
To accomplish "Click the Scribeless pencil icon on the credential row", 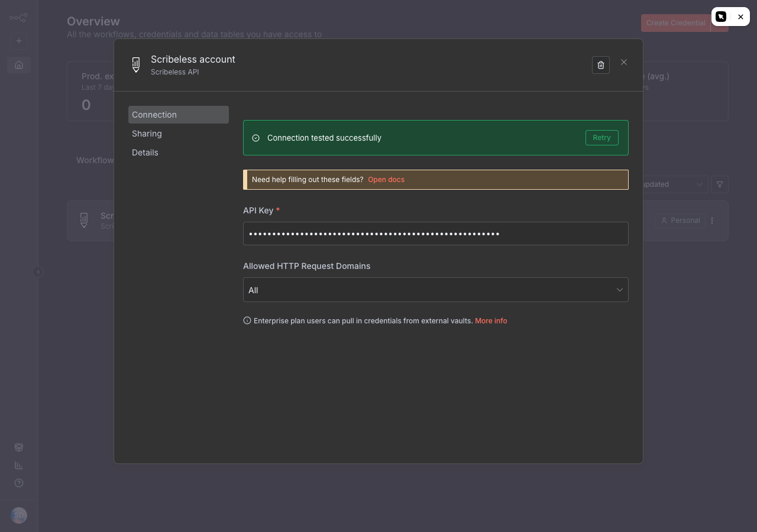I will click(x=84, y=220).
